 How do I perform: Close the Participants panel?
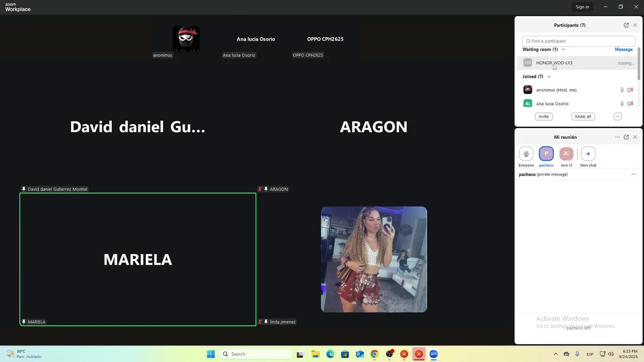(x=635, y=25)
